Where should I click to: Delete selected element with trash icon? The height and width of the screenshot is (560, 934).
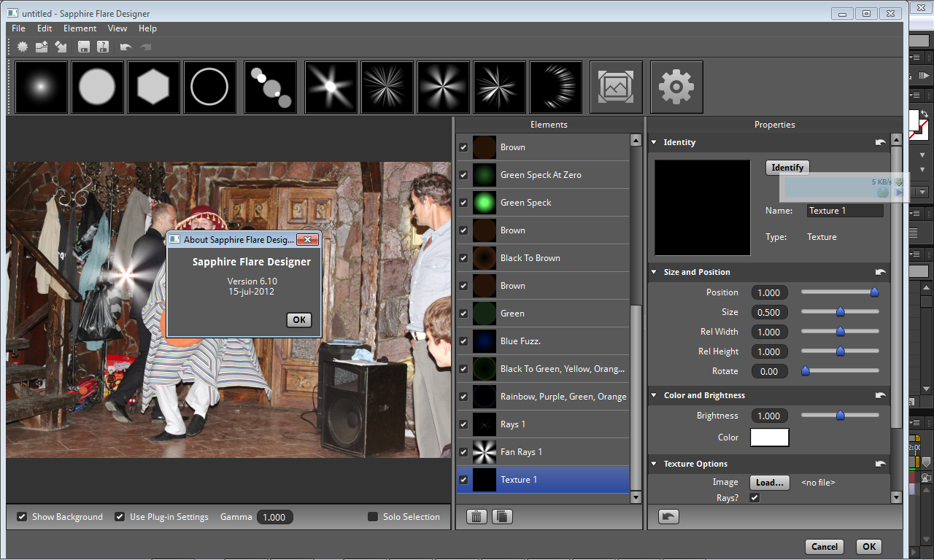pos(476,517)
